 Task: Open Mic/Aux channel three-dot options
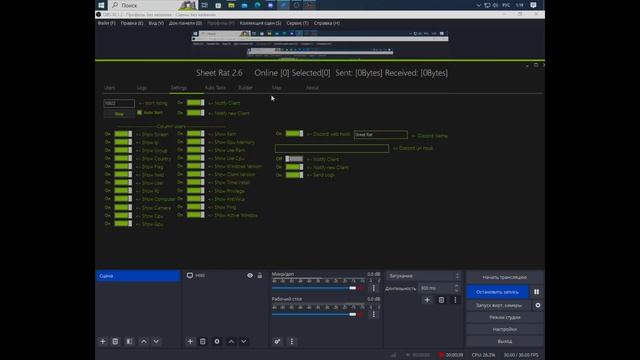(373, 288)
